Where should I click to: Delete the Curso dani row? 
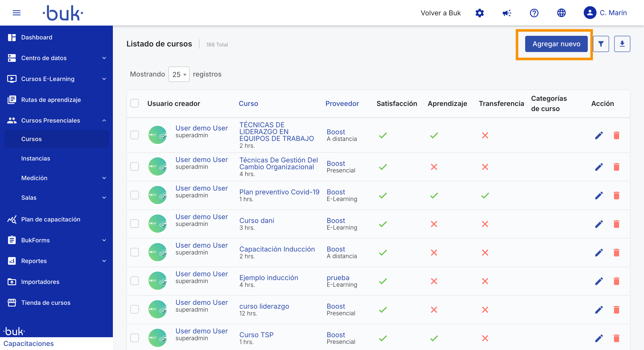pyautogui.click(x=616, y=224)
